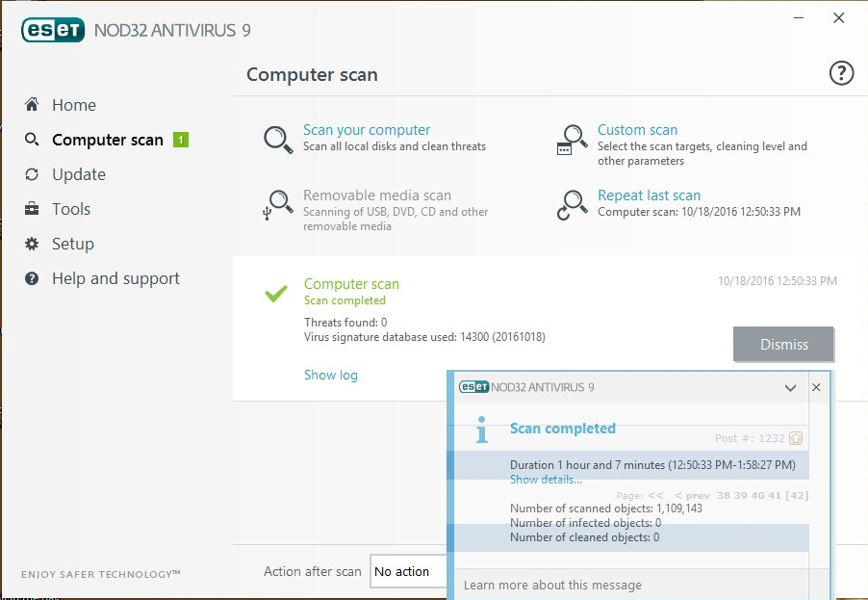Click the Computer scan magnifier sidebar icon
This screenshot has width=868, height=600.
[x=32, y=139]
